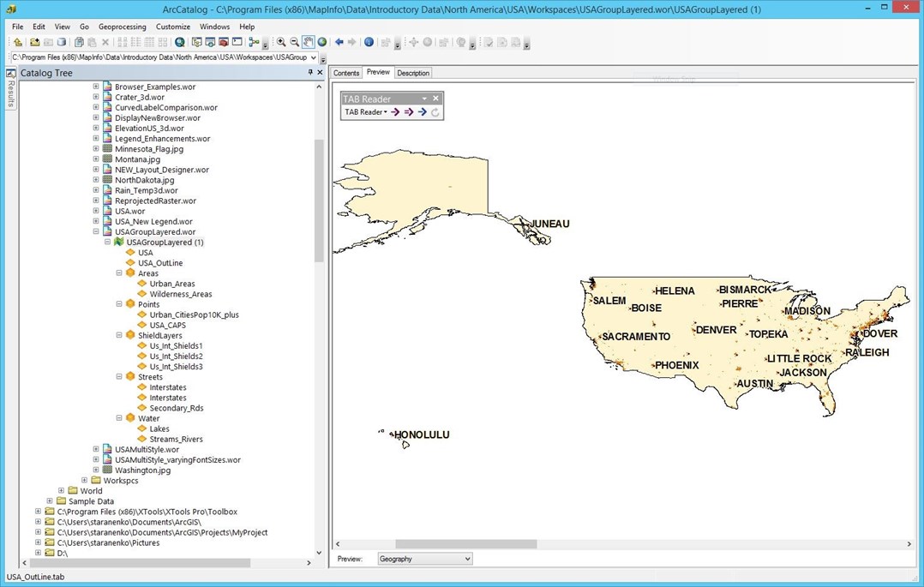Open TAB Reader toolbar options arrow
Screen dimensions: 924x587
424,99
